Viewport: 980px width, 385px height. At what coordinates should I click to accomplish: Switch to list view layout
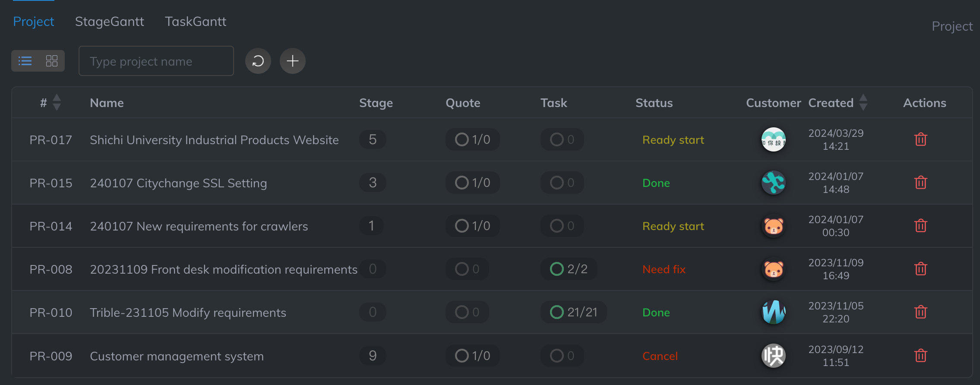click(x=25, y=61)
